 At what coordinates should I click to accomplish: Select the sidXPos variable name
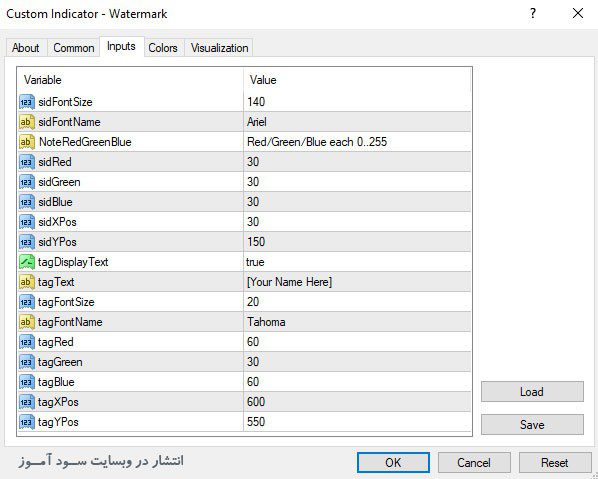[x=57, y=222]
